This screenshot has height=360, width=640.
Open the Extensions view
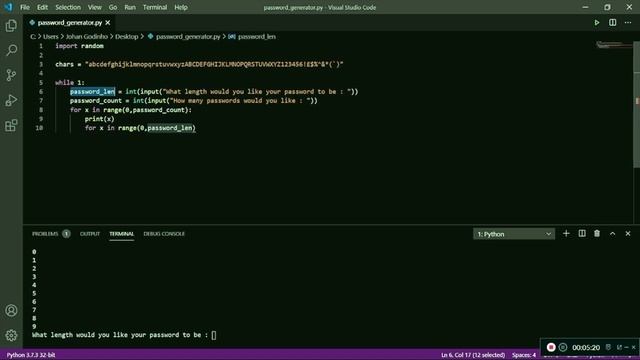coord(11,125)
